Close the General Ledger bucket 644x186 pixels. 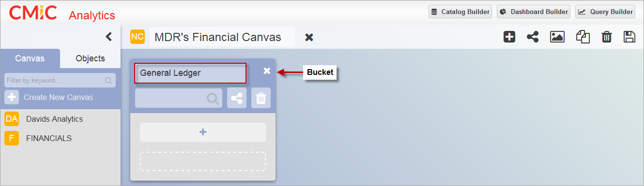[x=267, y=71]
